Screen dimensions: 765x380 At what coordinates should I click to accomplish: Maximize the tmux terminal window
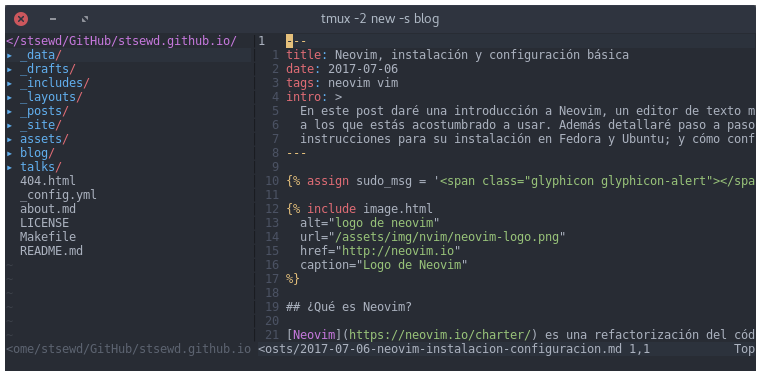tap(85, 19)
